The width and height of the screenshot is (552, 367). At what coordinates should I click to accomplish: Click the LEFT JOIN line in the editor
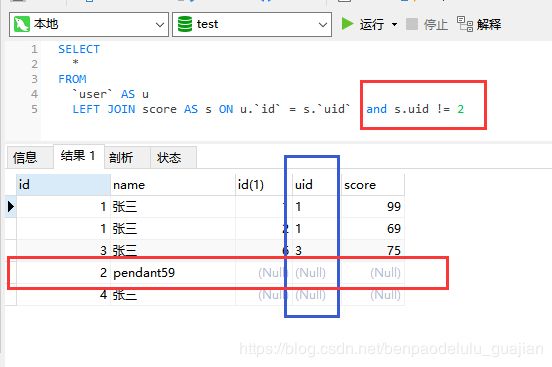268,109
